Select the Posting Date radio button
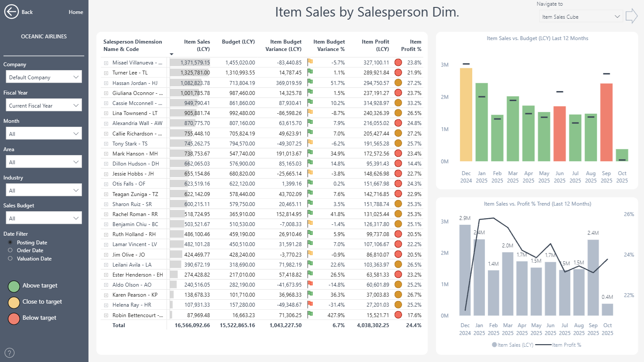 [x=10, y=242]
